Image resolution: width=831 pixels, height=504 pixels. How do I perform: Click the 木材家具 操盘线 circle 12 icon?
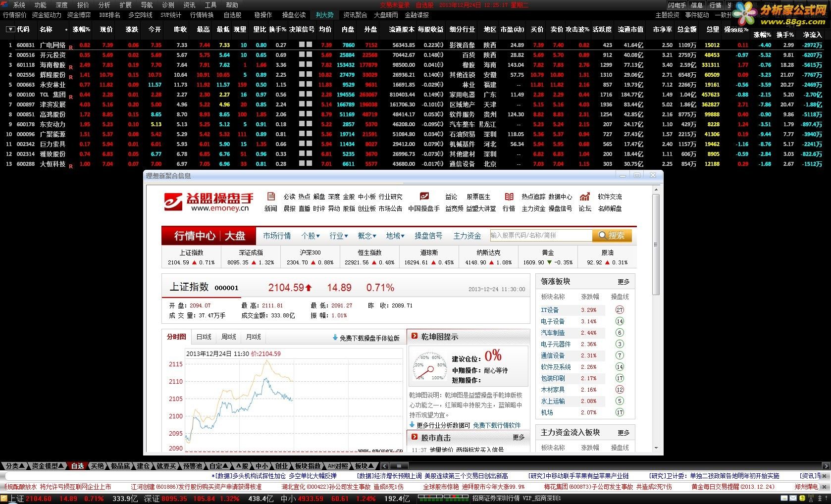coord(620,390)
